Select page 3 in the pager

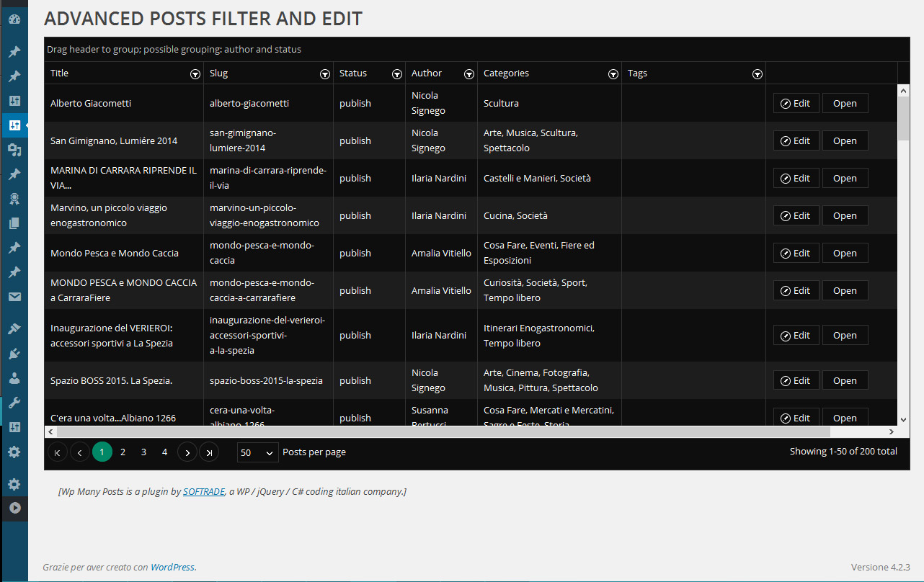coord(144,452)
